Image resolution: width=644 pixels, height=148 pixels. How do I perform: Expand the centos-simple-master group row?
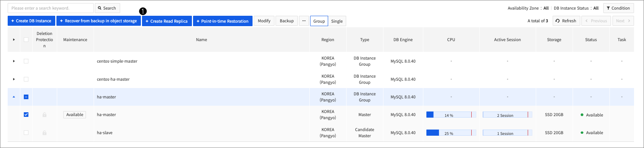tap(14, 61)
